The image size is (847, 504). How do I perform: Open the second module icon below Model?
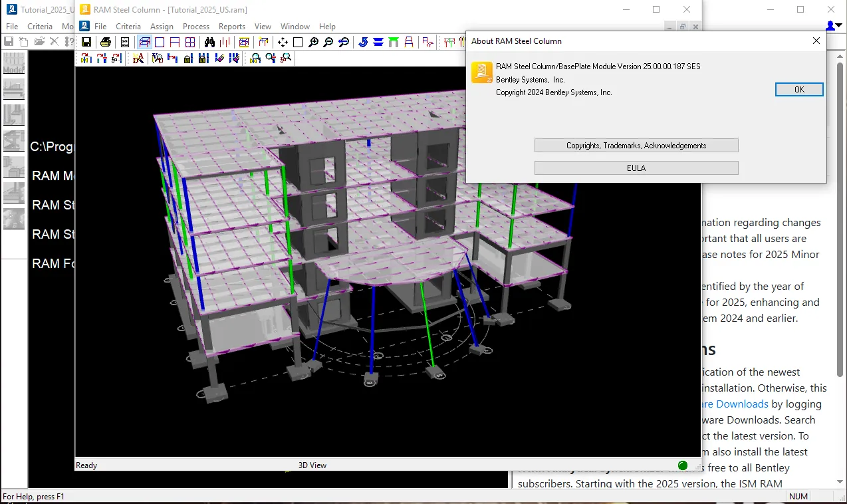click(14, 89)
